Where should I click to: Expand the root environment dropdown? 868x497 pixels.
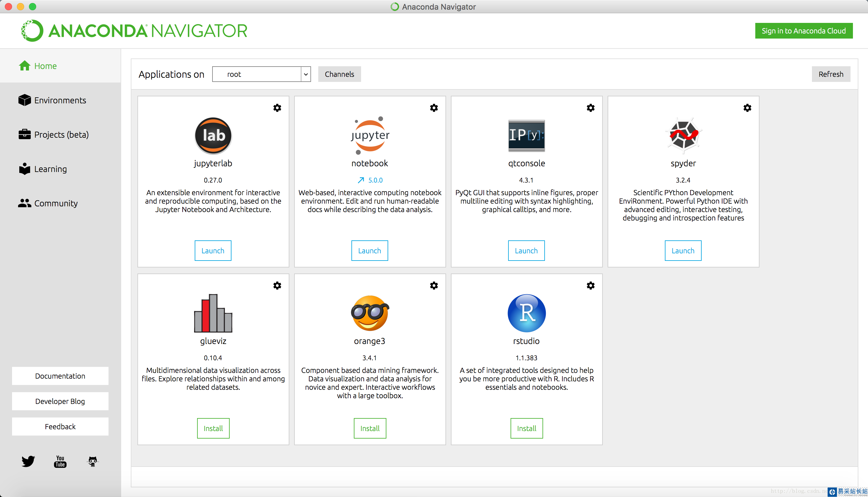[x=306, y=74]
